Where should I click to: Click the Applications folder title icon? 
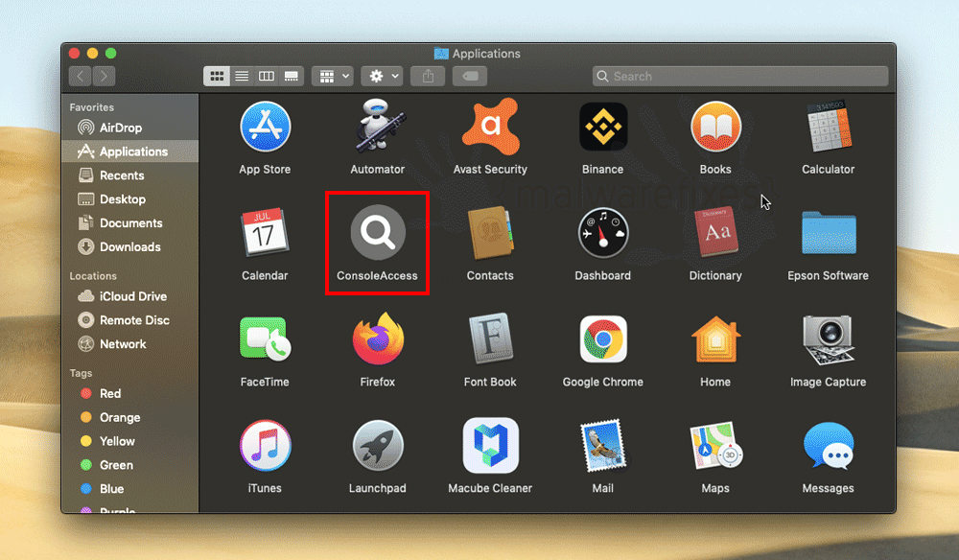441,54
